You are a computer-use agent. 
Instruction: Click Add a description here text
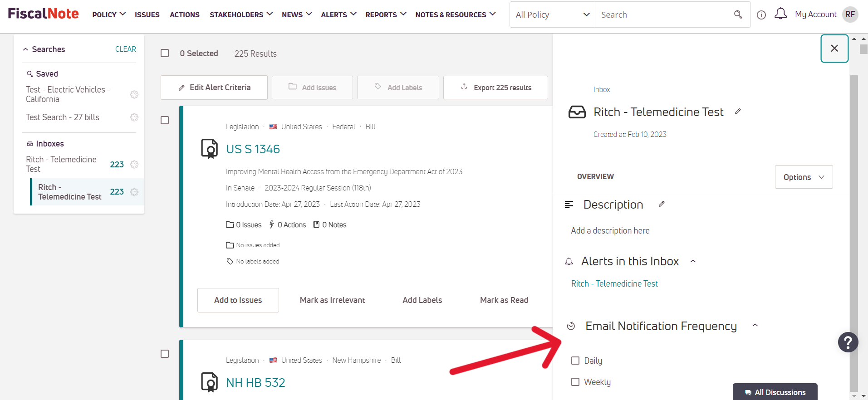pyautogui.click(x=610, y=230)
